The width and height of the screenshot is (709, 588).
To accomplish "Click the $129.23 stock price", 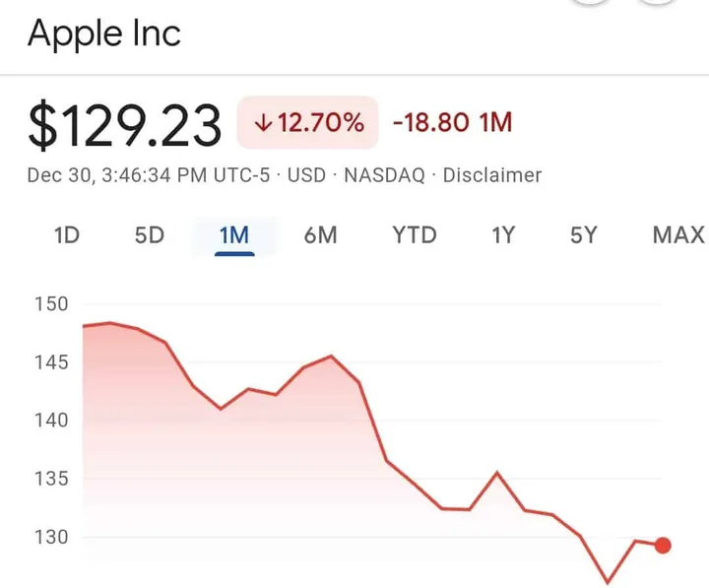I will [124, 126].
